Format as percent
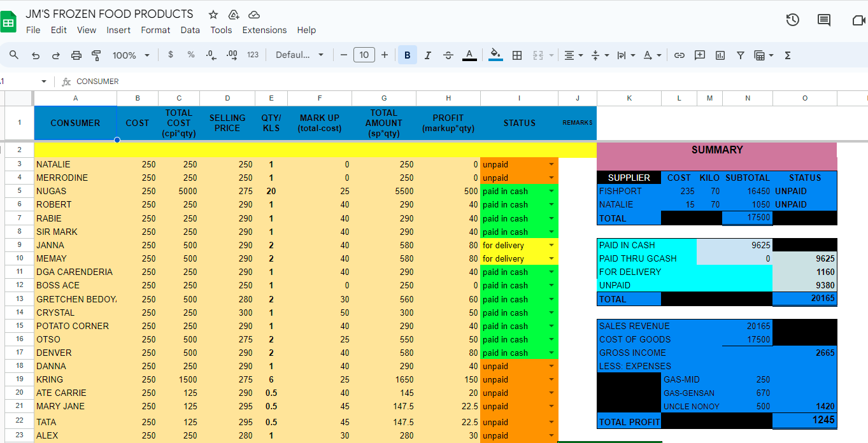 tap(191, 55)
